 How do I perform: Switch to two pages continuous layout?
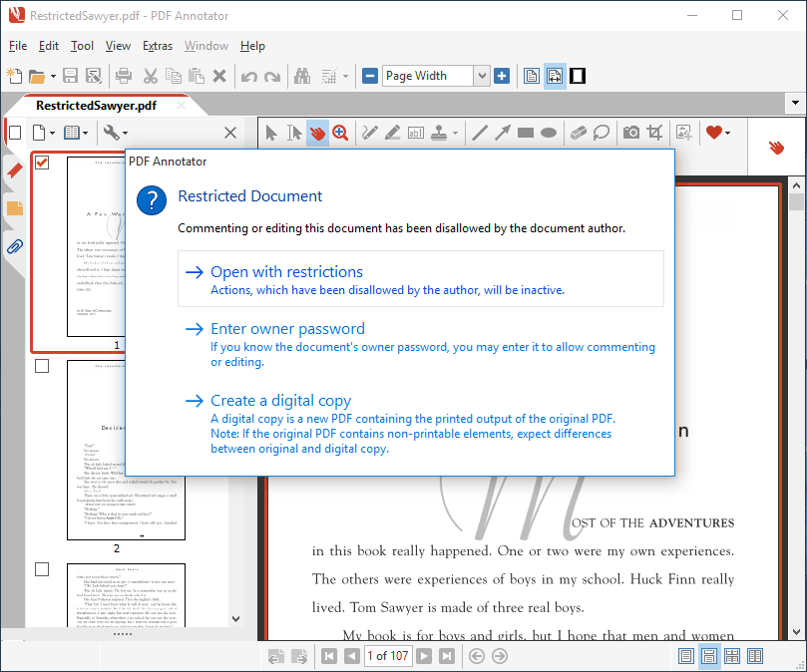tap(732, 656)
